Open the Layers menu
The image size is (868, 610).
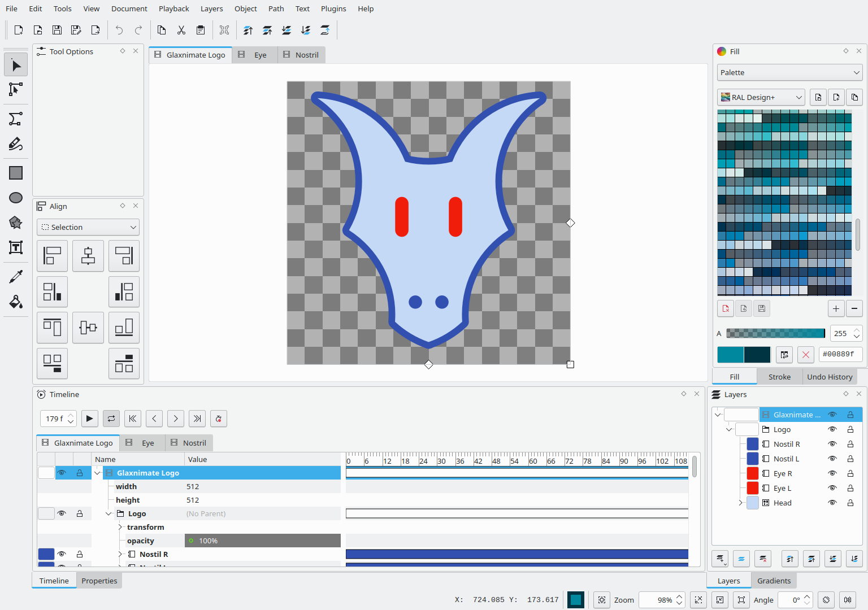click(x=212, y=8)
